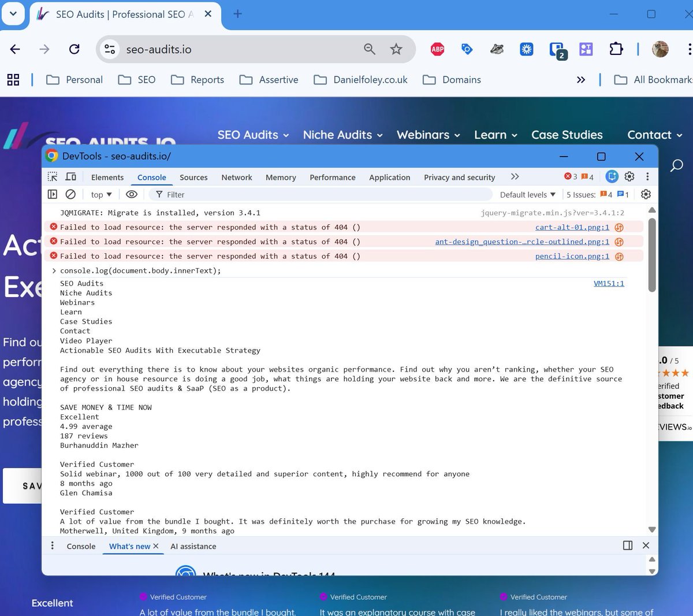The image size is (693, 616).
Task: Switch to the Elements tab
Action: [x=107, y=177]
